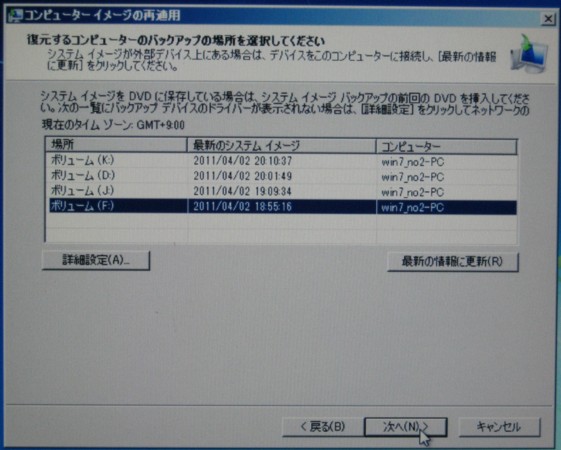The image size is (561, 450).
Task: Click 最新の情報に更新(R) refresh button
Action: pyautogui.click(x=453, y=262)
